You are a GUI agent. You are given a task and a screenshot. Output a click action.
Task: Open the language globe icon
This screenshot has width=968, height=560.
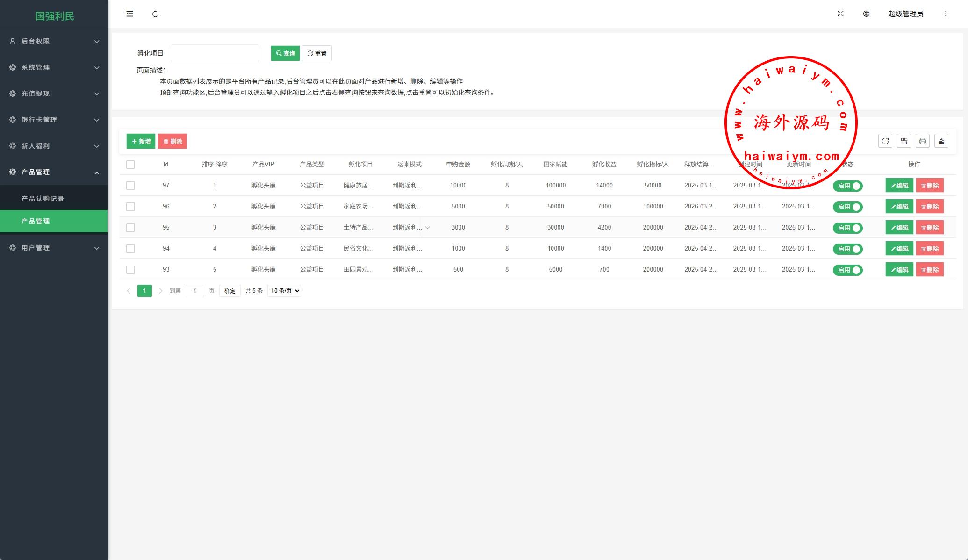866,14
